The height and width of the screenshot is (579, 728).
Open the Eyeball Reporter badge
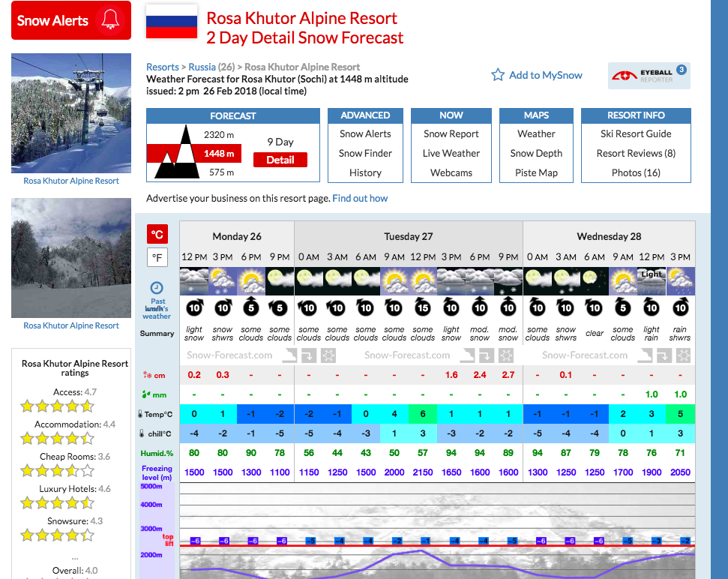pyautogui.click(x=649, y=76)
